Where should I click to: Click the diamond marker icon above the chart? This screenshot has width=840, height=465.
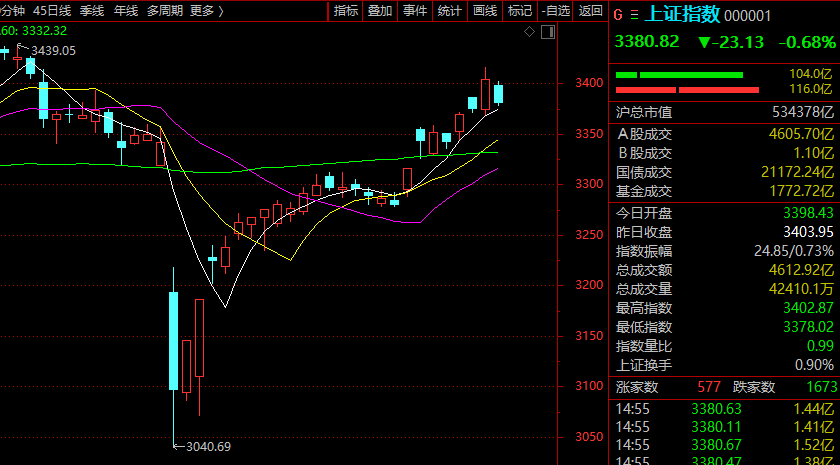[529, 32]
